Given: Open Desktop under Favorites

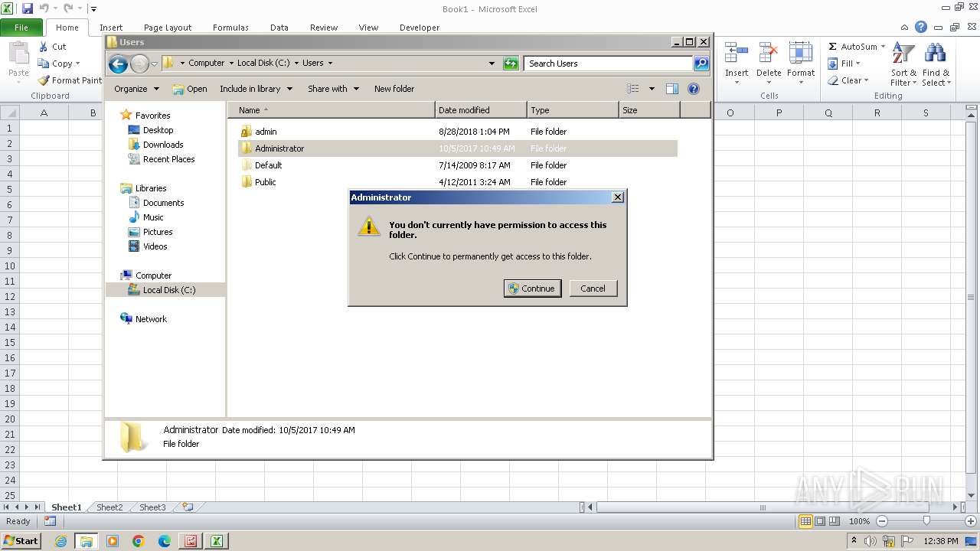Looking at the screenshot, I should click(x=158, y=130).
